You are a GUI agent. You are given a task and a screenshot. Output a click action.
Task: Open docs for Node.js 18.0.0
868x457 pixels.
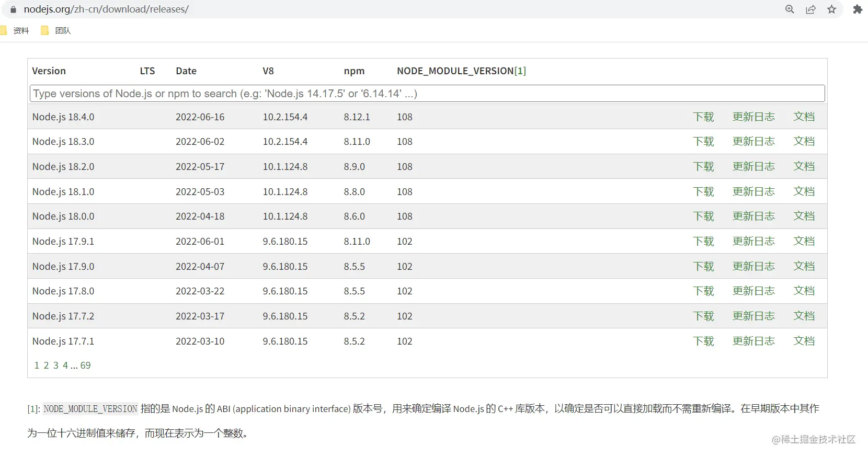[804, 216]
